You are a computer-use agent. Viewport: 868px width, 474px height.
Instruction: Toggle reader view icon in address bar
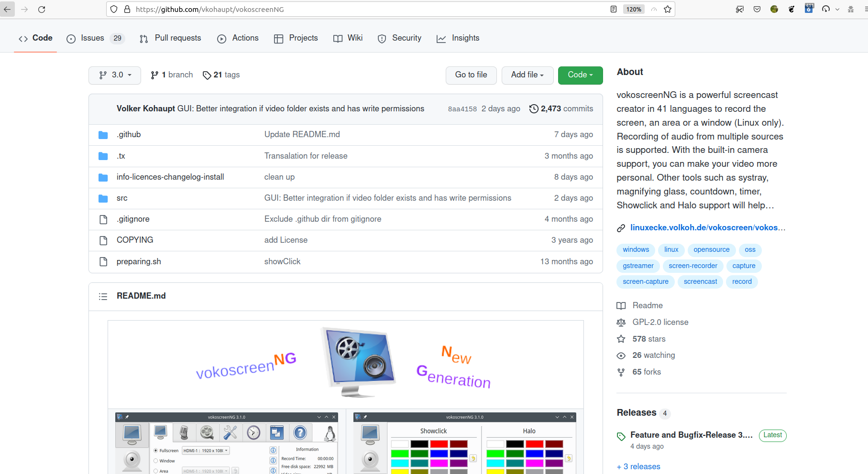pos(614,9)
